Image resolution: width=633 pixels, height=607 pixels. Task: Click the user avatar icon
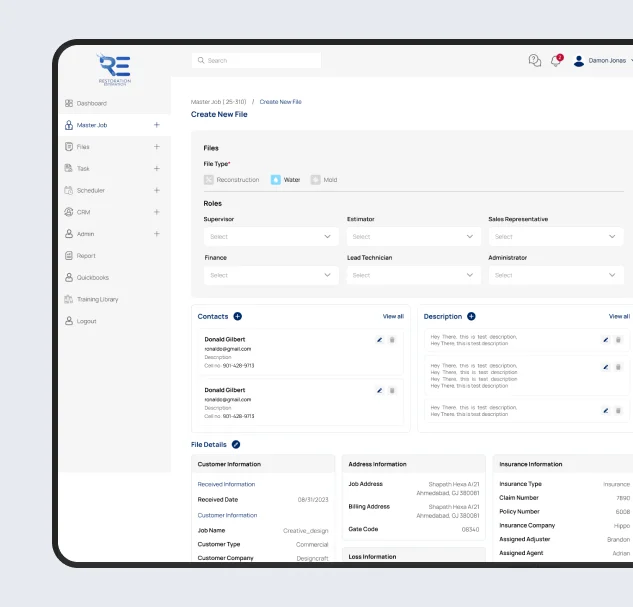(x=579, y=61)
